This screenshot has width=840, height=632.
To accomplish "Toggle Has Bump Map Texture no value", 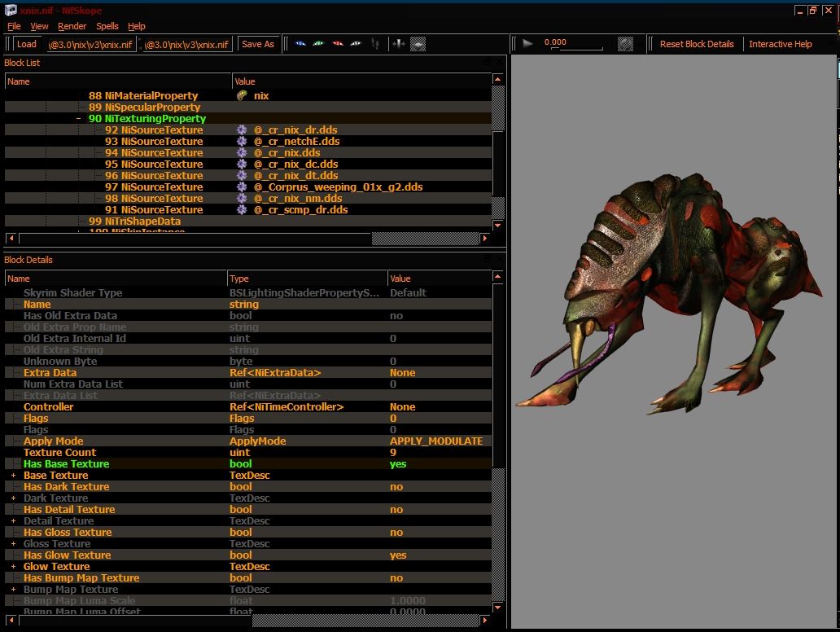I will 396,578.
